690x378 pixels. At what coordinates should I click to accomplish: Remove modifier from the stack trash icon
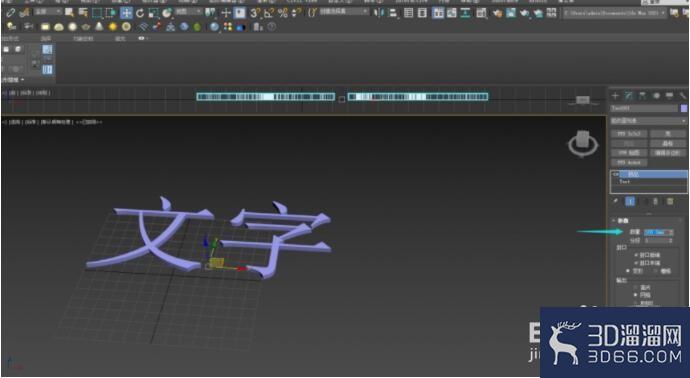(x=656, y=202)
